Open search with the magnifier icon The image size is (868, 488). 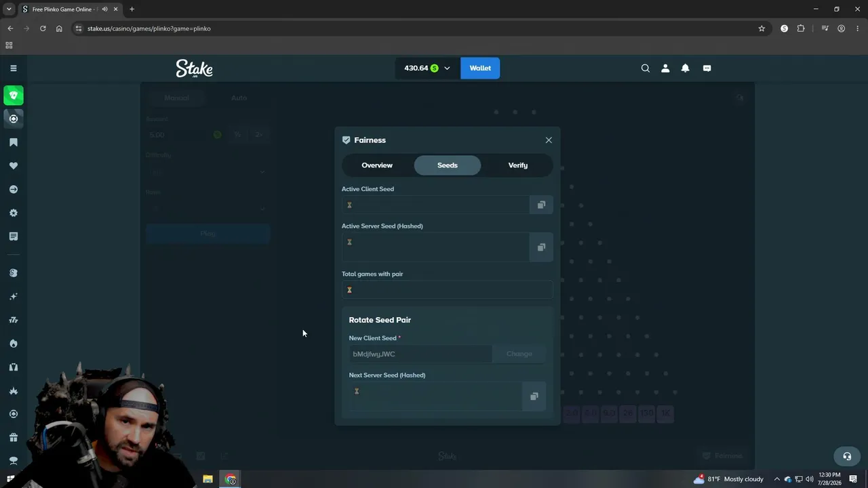(646, 68)
